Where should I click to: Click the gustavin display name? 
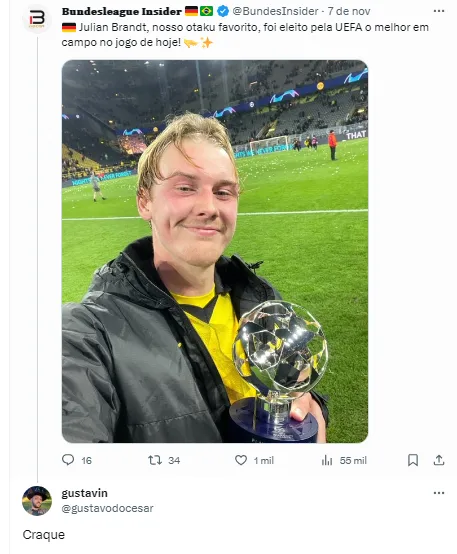[84, 493]
